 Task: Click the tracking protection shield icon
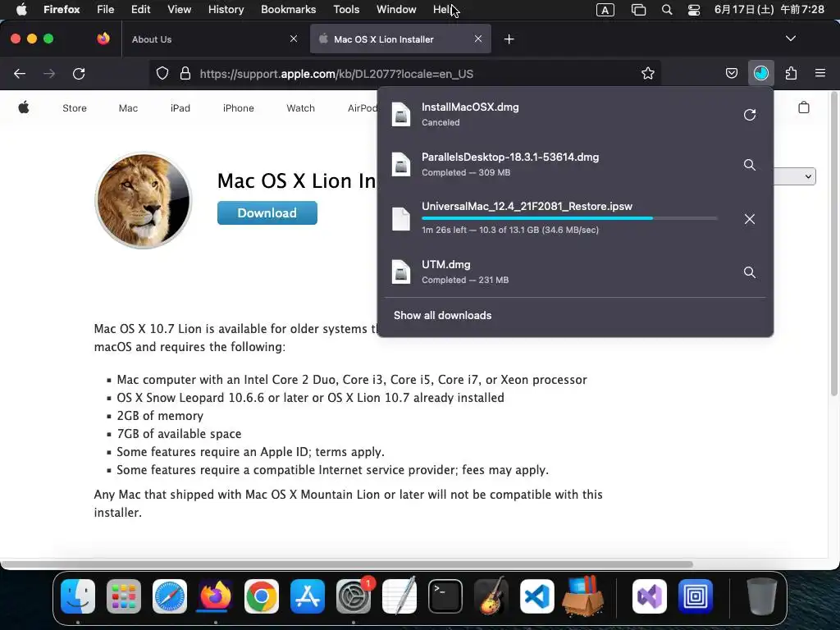point(162,73)
